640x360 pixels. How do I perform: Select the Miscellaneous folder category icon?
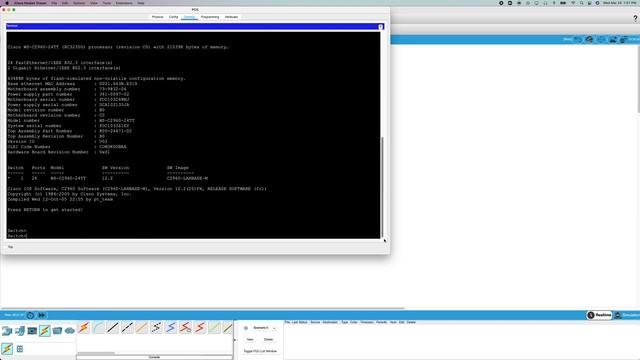[x=57, y=331]
